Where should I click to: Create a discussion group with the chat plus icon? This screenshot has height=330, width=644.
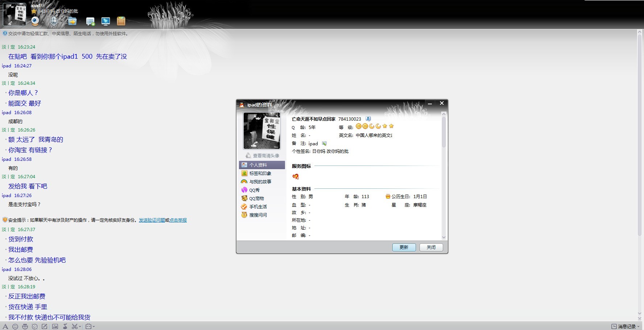point(90,22)
